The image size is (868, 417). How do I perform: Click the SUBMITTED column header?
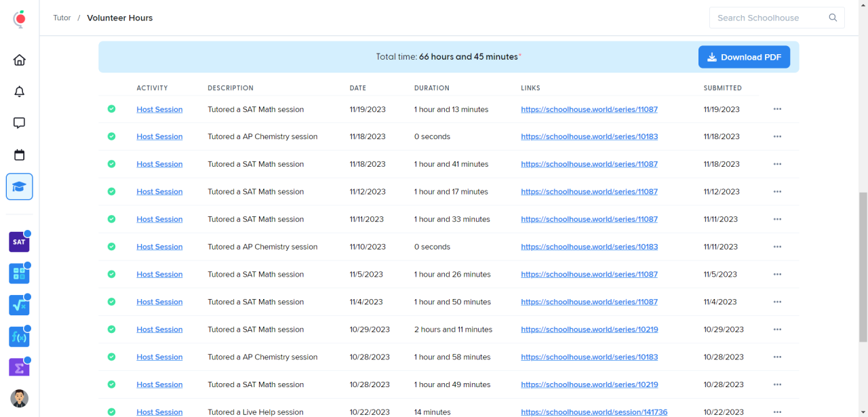(x=723, y=88)
